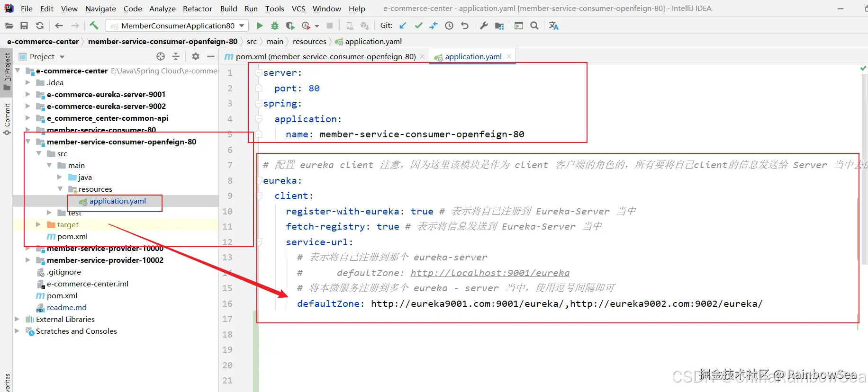This screenshot has width=868, height=392.
Task: Click the resources breadcrumb in the navigation bar
Action: coord(309,41)
